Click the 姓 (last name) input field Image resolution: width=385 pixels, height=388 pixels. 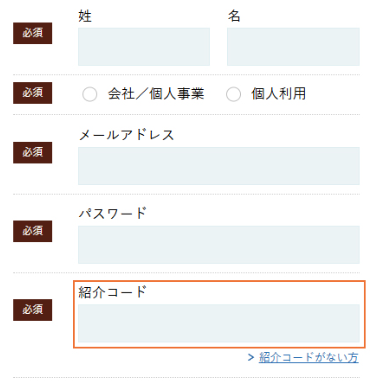click(144, 47)
